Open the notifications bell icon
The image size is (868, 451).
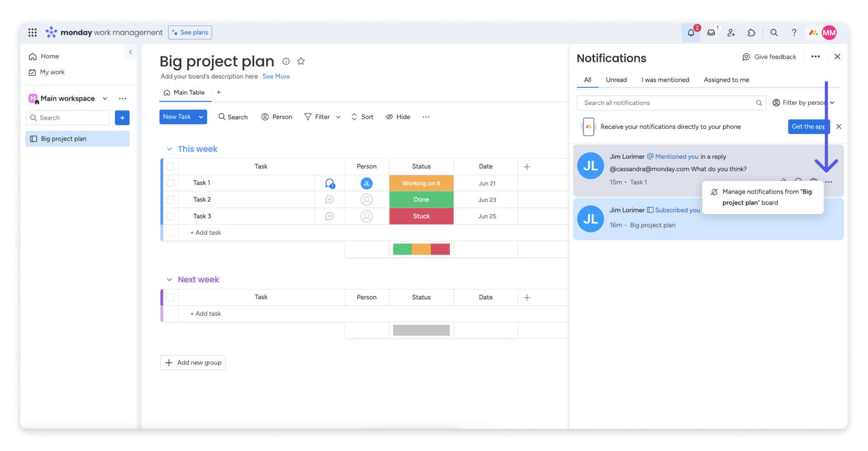click(691, 33)
